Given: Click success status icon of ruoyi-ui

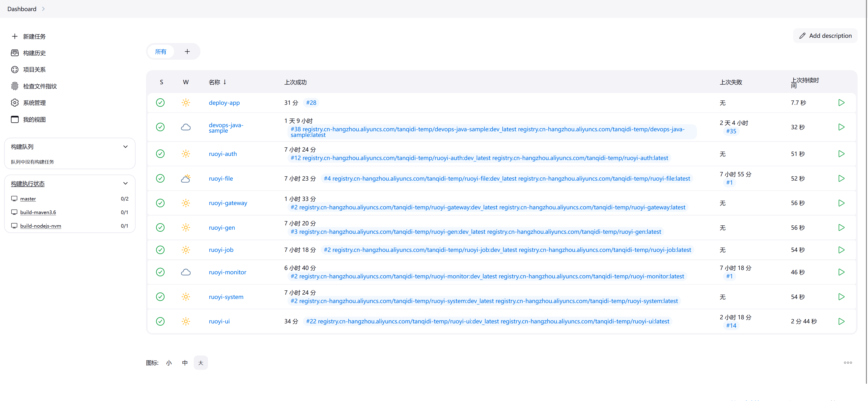Looking at the screenshot, I should click(160, 321).
